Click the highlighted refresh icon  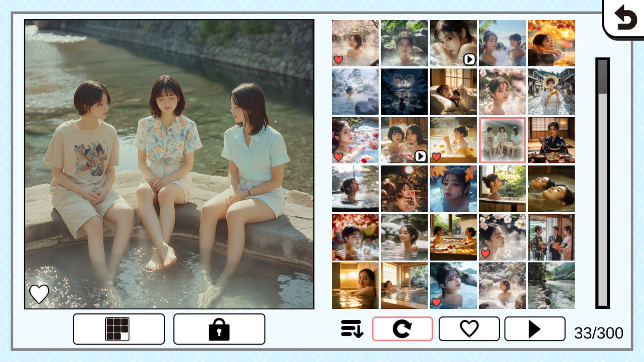[402, 330]
